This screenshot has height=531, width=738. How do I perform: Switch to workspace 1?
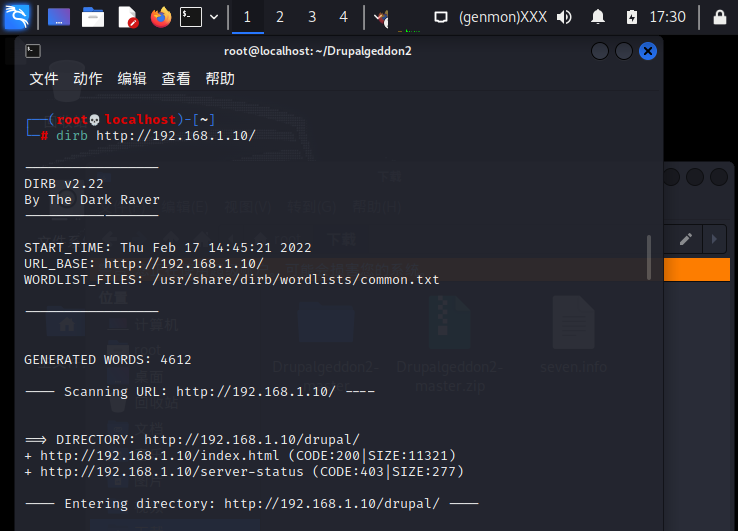(x=248, y=17)
